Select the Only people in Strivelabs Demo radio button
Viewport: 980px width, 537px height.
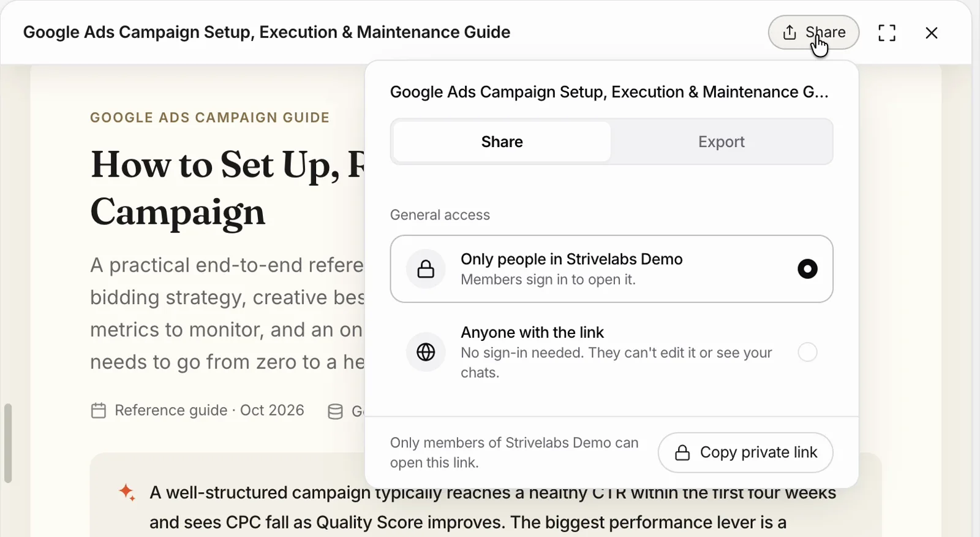pyautogui.click(x=807, y=269)
